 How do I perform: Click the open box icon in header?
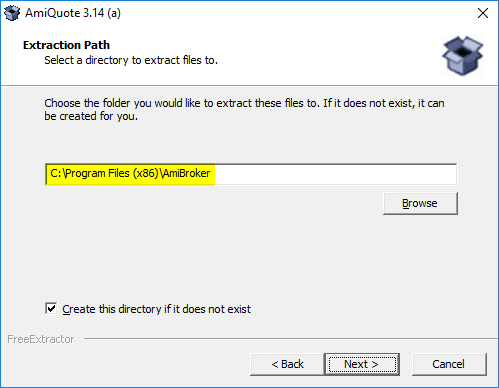pyautogui.click(x=462, y=56)
